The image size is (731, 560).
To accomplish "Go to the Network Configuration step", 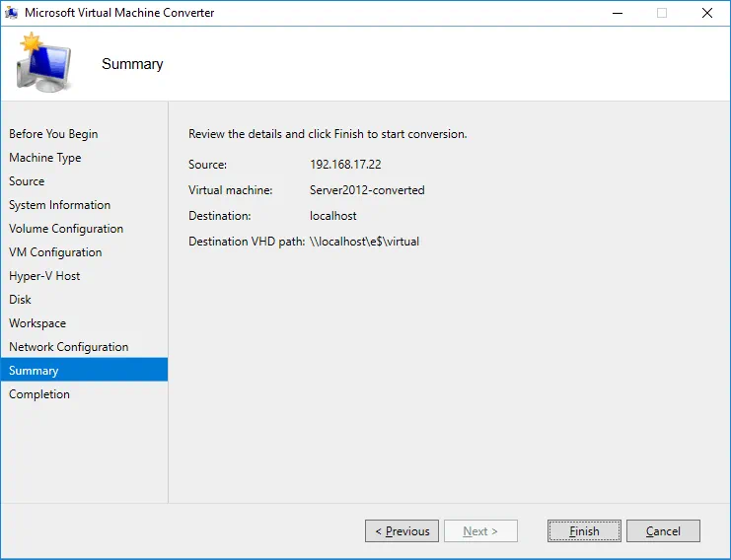I will (x=69, y=347).
